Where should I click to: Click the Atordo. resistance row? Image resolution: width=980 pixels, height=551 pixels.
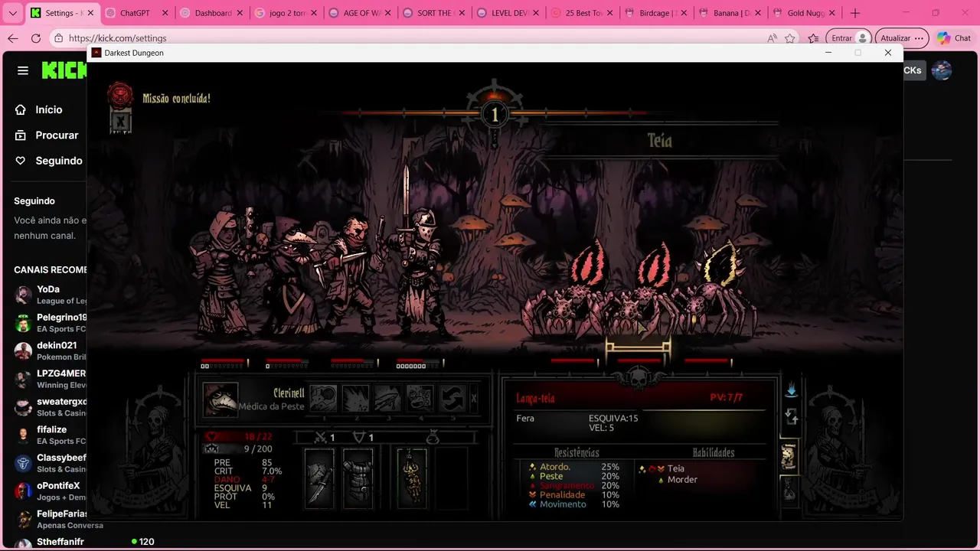pos(574,467)
